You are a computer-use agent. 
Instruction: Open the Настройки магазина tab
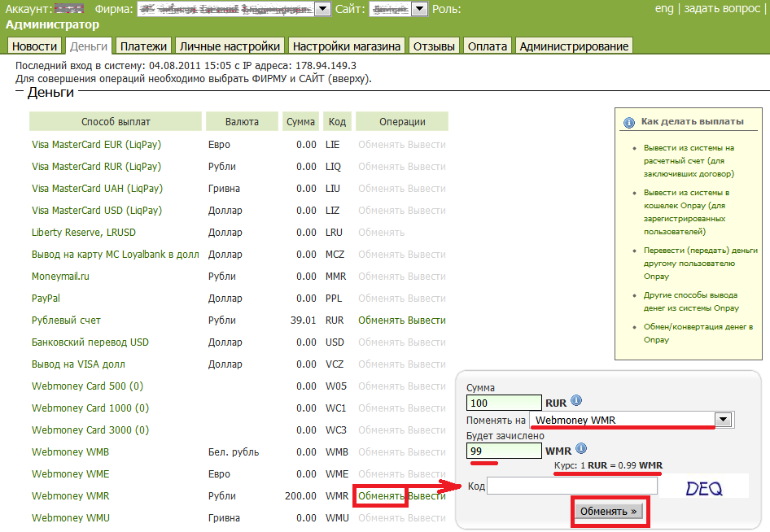click(347, 46)
